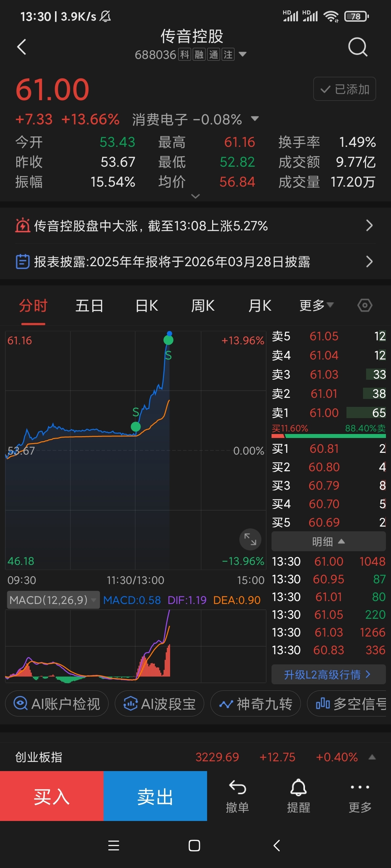Tap the large 61.00 current price
Viewport: 391px width, 868px height.
tap(52, 90)
